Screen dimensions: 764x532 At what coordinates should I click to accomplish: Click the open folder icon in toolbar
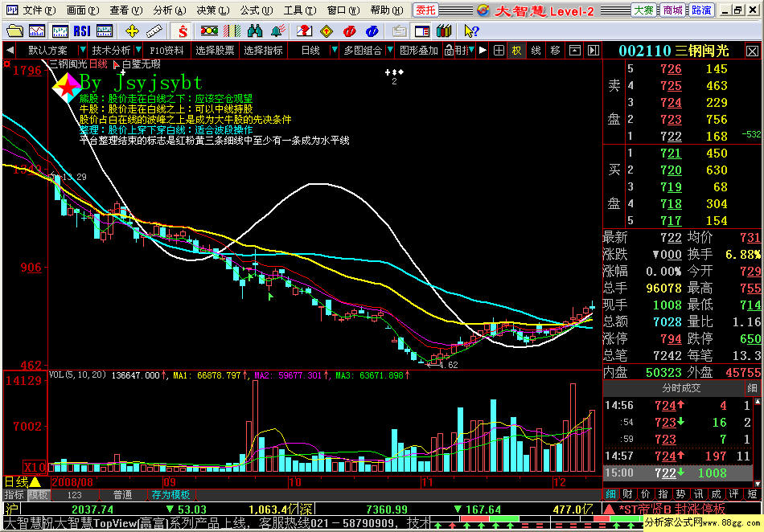14,31
